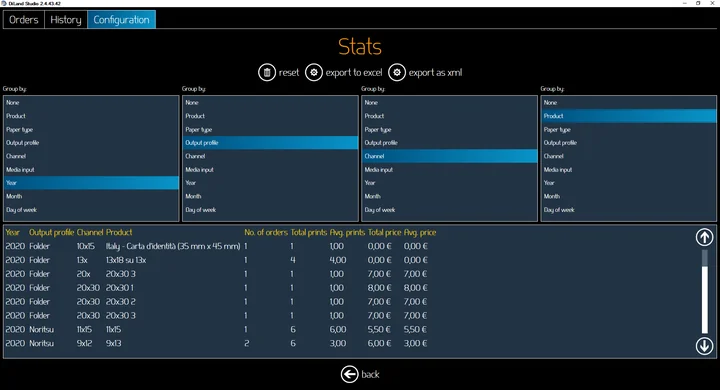Viewport: 720px width, 390px height.
Task: Select None in the second Group by list
Action: (x=270, y=102)
